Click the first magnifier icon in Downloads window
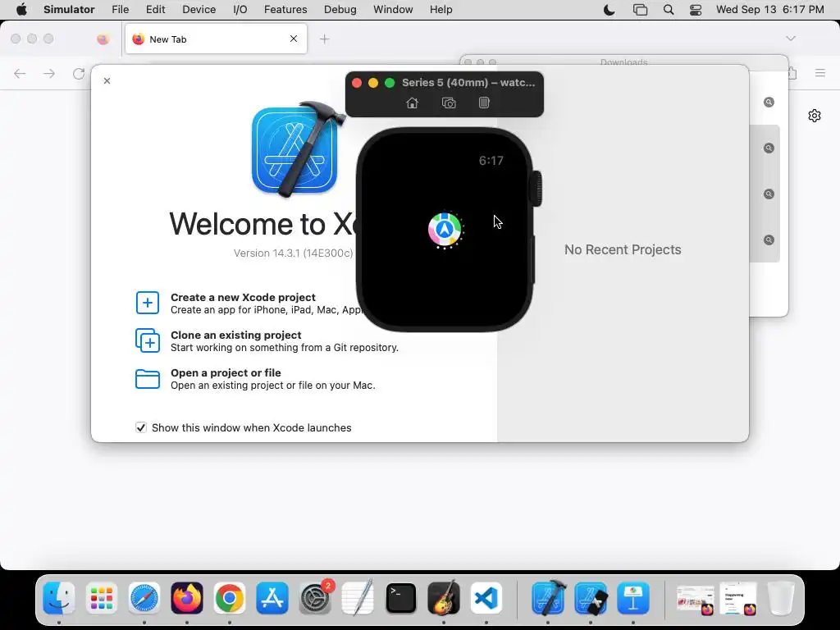 (769, 103)
